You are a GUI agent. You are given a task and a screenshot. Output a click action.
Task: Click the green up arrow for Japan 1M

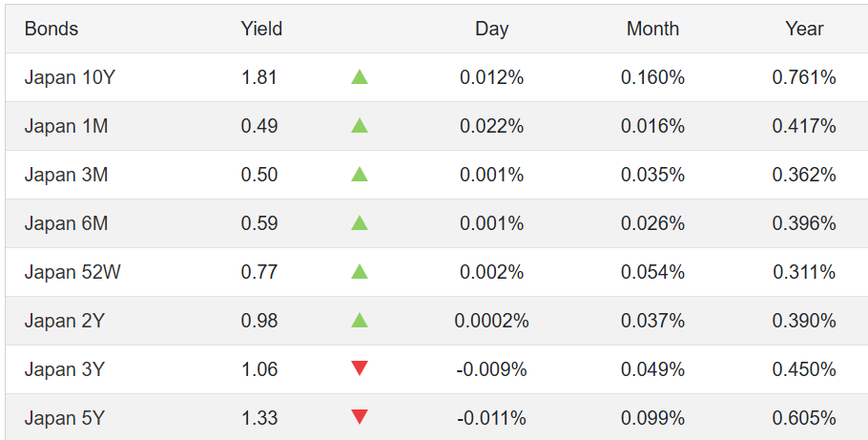[360, 126]
